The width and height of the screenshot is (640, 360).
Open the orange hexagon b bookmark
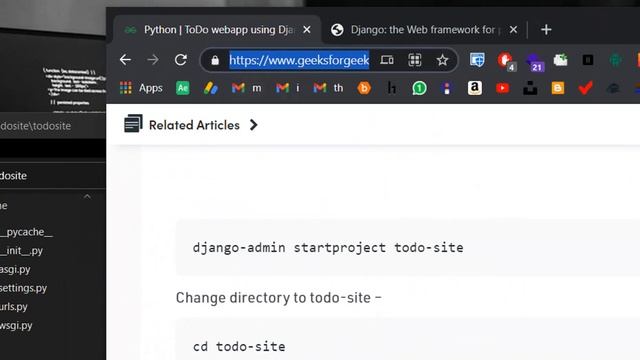click(364, 88)
